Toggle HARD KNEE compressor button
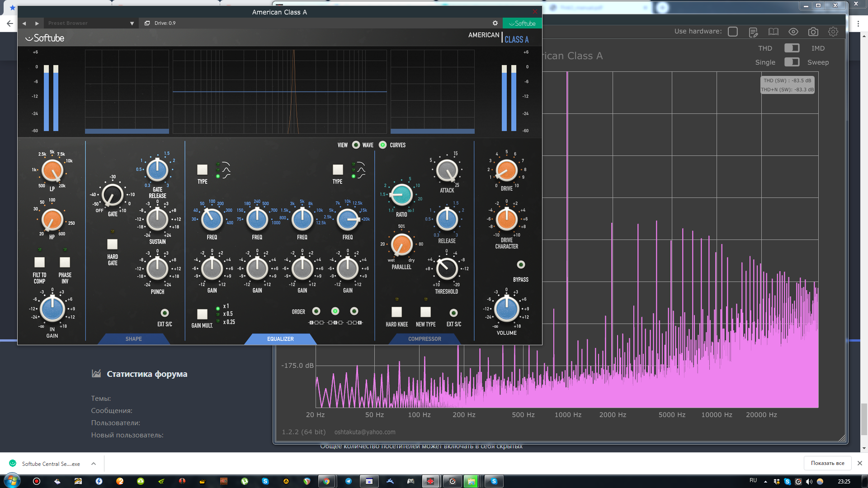The image size is (868, 488). [x=396, y=312]
